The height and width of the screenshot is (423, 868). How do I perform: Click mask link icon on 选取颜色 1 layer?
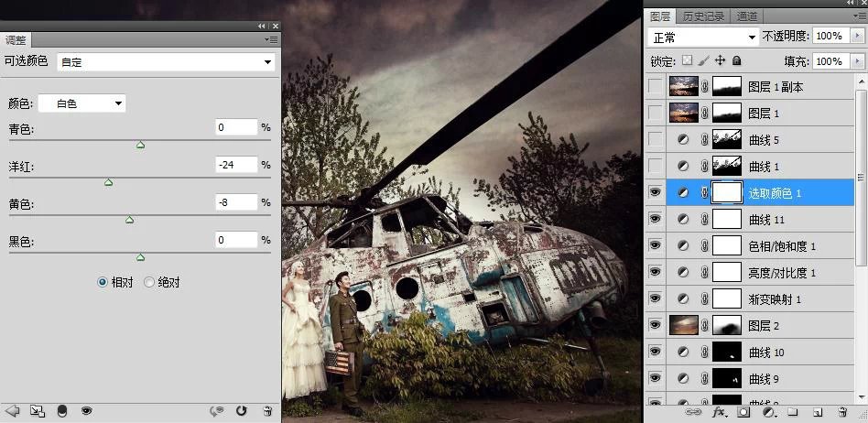coord(705,192)
